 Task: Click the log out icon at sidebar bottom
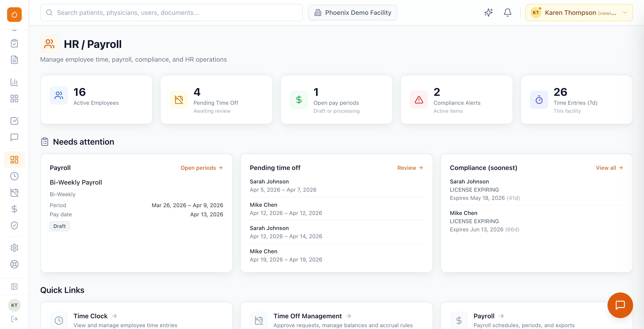14,319
